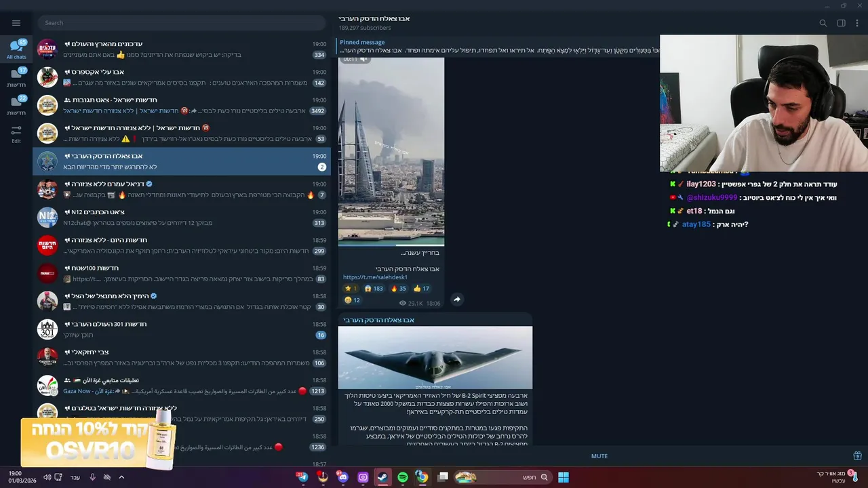Click the אבו עלי אקספרס avatar
The width and height of the screenshot is (868, 488).
point(47,77)
